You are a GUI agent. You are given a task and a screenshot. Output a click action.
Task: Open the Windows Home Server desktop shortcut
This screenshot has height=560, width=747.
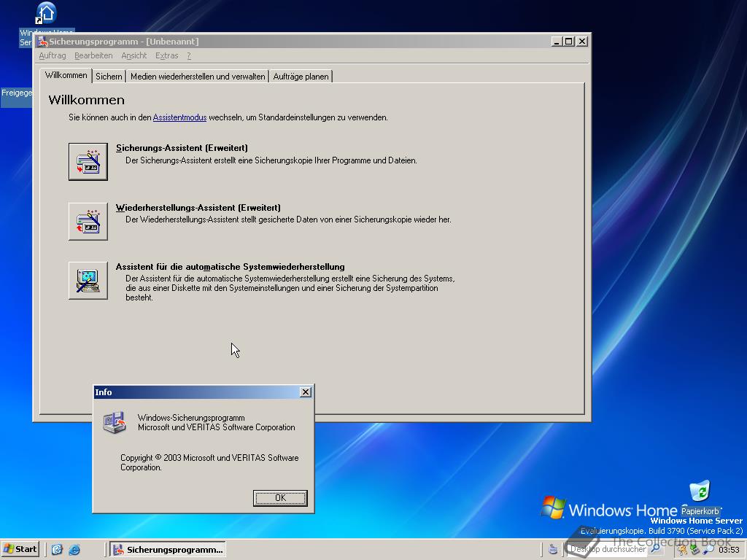[46, 13]
